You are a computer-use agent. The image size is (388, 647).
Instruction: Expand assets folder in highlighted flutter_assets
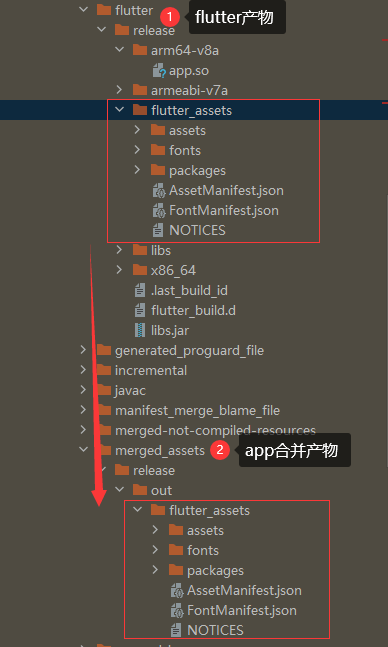(137, 130)
